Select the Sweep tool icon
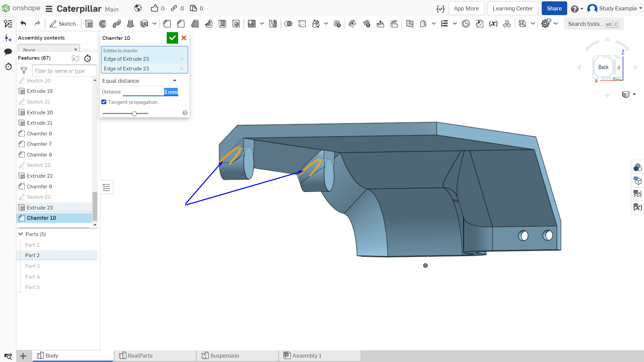The image size is (644, 362). [x=117, y=24]
